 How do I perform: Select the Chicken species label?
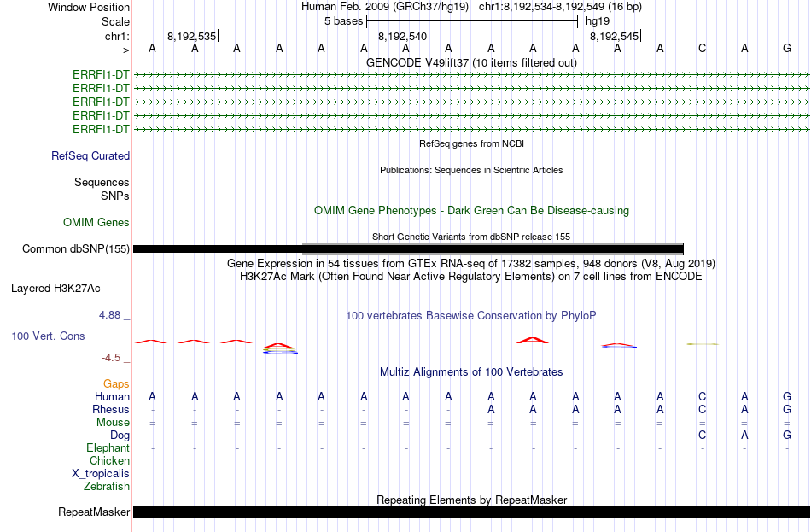point(109,460)
